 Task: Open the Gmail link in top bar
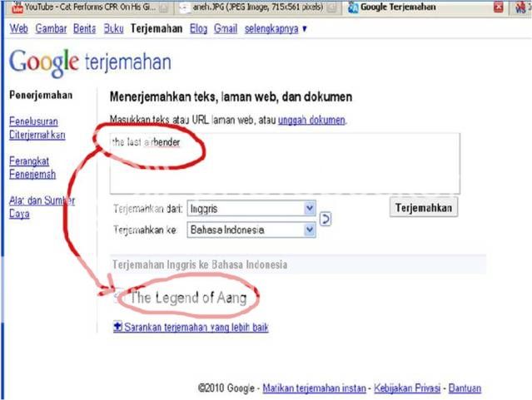pyautogui.click(x=226, y=29)
